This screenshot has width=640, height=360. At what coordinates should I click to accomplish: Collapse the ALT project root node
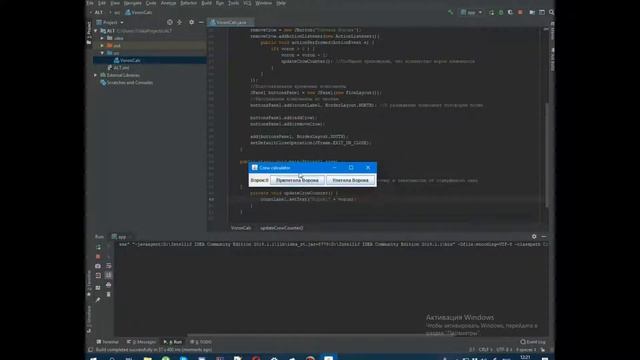click(x=96, y=31)
